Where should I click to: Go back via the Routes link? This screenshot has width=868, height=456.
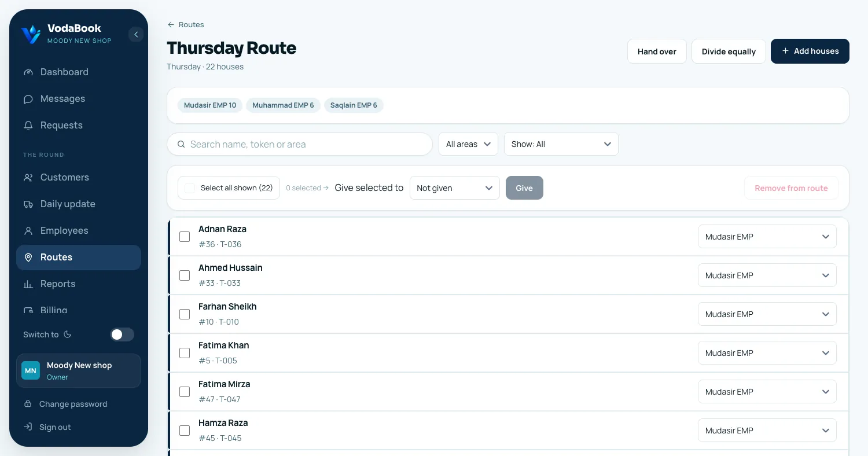[185, 24]
